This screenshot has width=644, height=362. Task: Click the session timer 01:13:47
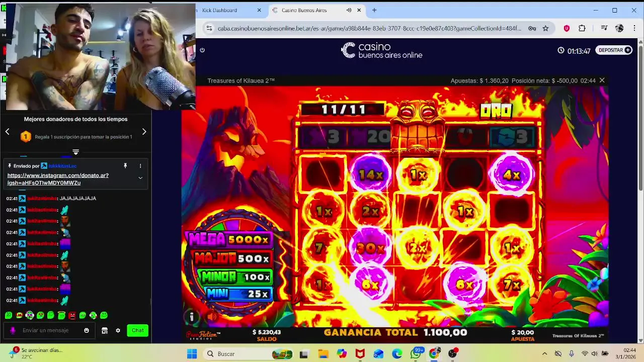(x=574, y=51)
